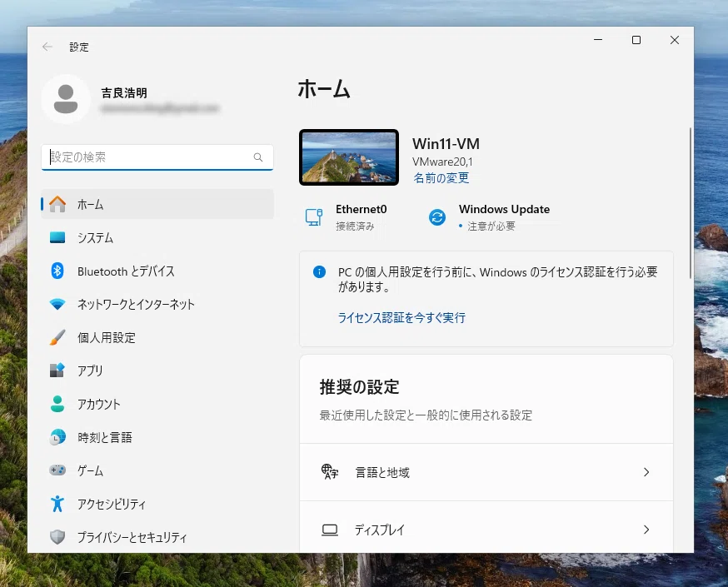Click the Ethernet network monitor icon
The height and width of the screenshot is (587, 728).
(314, 217)
